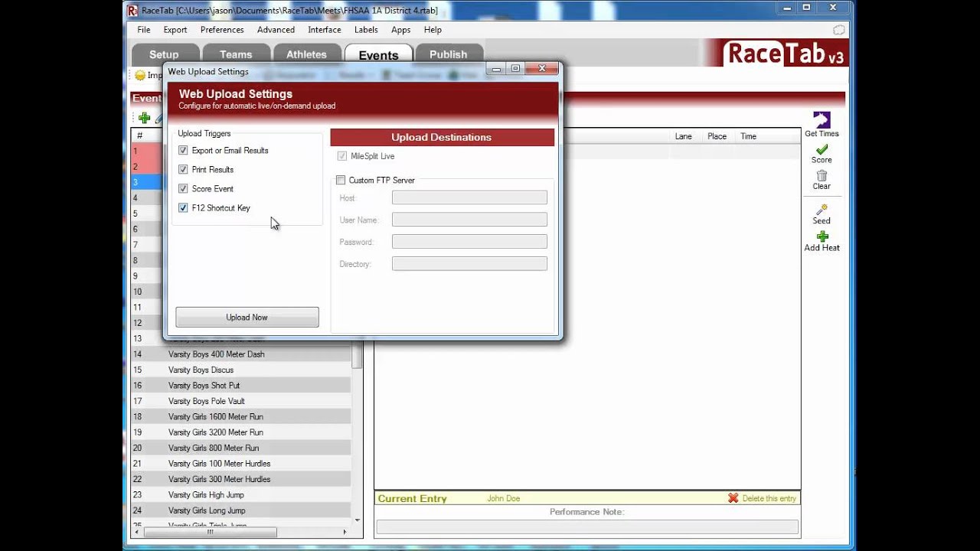The image size is (980, 551).
Task: Switch to the Athletes tab
Action: click(x=306, y=54)
